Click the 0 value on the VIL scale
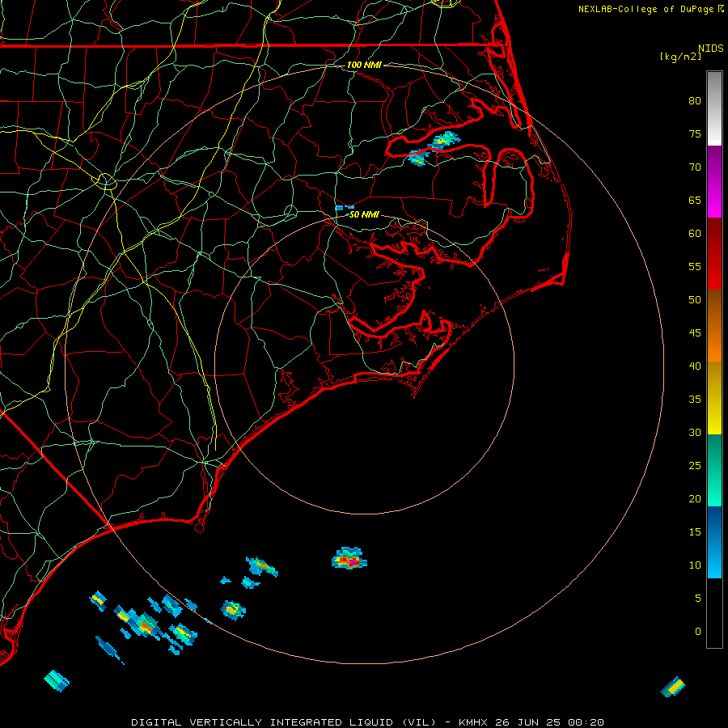The height and width of the screenshot is (728, 728). click(698, 632)
